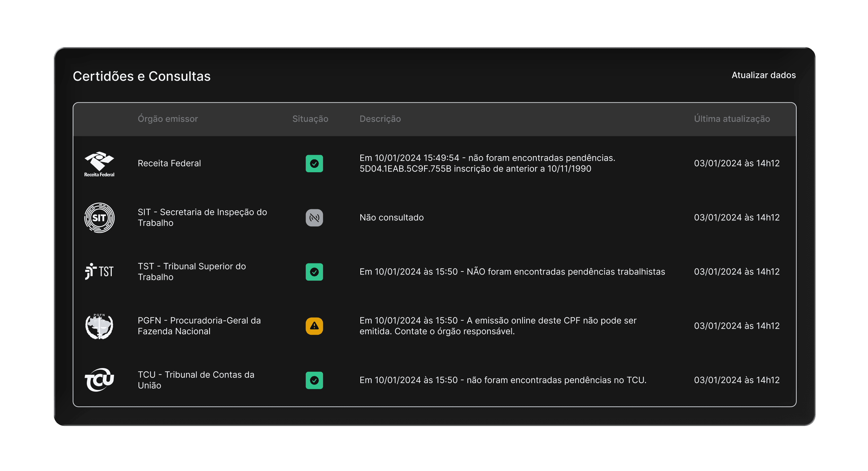Click the PGFN emblem icon
The height and width of the screenshot is (471, 868).
99,326
